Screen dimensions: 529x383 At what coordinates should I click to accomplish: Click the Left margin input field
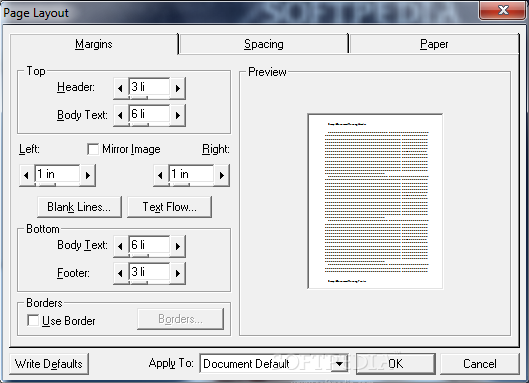pos(57,174)
